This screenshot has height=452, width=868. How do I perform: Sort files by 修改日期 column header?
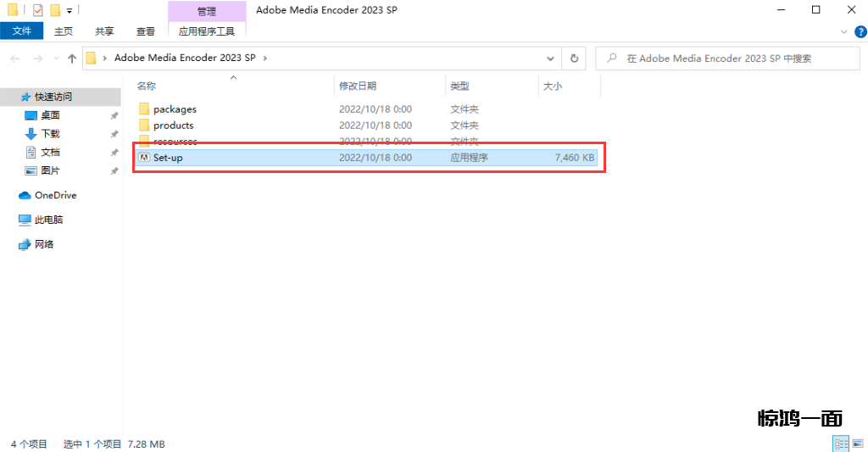tap(358, 86)
